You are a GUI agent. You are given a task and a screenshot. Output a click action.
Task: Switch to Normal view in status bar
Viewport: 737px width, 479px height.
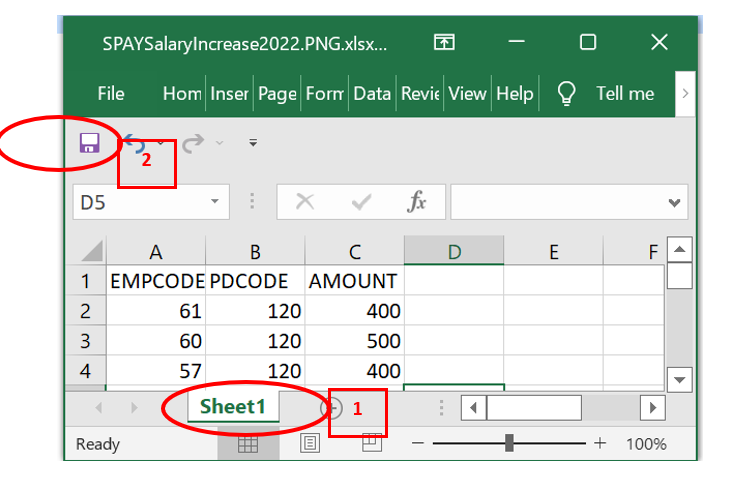(247, 444)
